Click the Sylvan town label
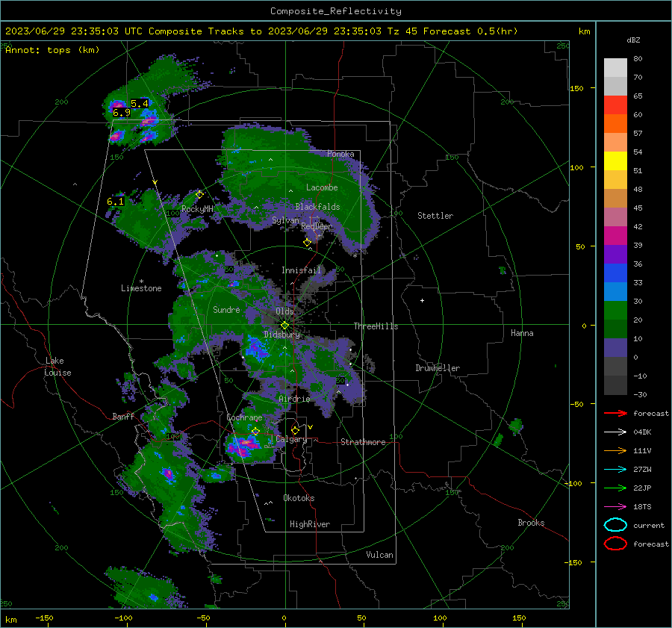The height and width of the screenshot is (628, 672). click(285, 220)
